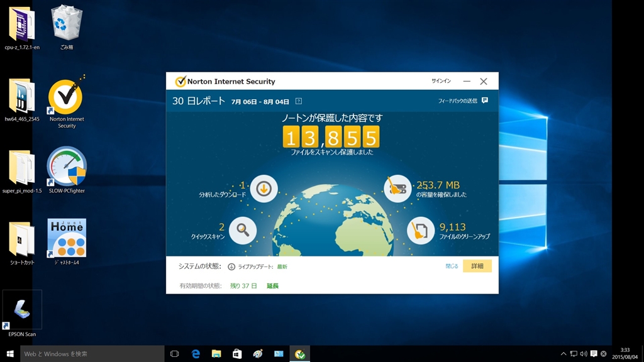Click the Norton taskbar icon
The image size is (644, 362).
tap(300, 354)
